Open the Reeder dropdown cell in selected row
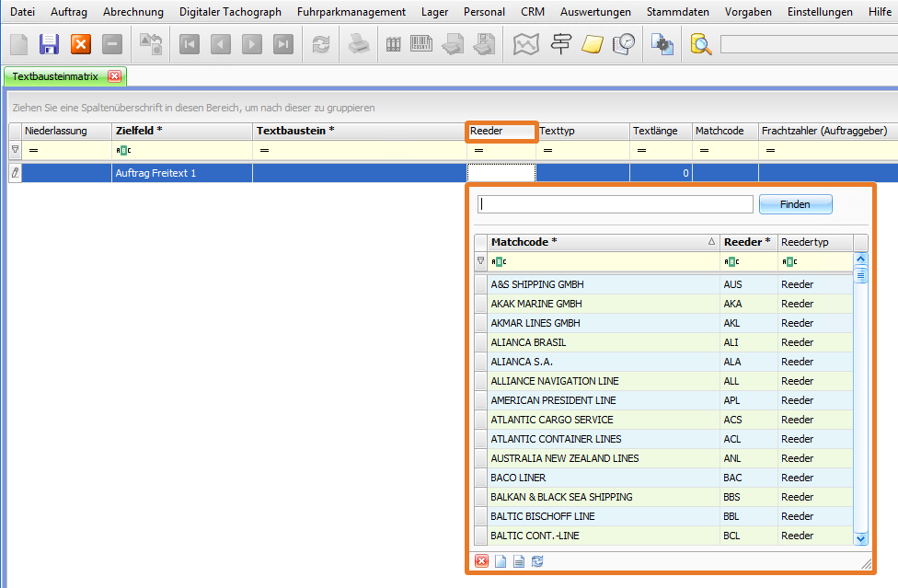The image size is (898, 588). point(501,172)
